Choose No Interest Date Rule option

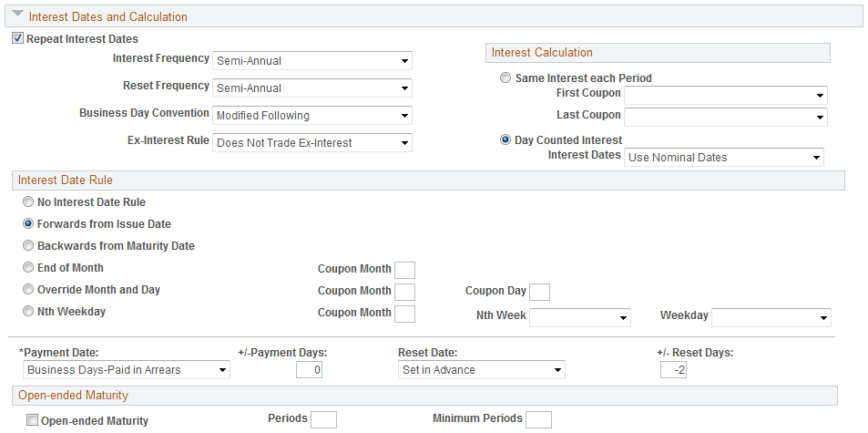(28, 202)
